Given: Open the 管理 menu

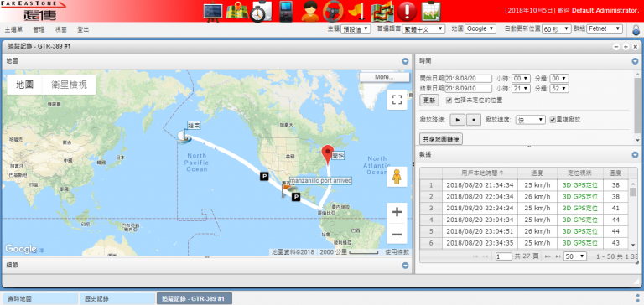Looking at the screenshot, I should tap(39, 29).
